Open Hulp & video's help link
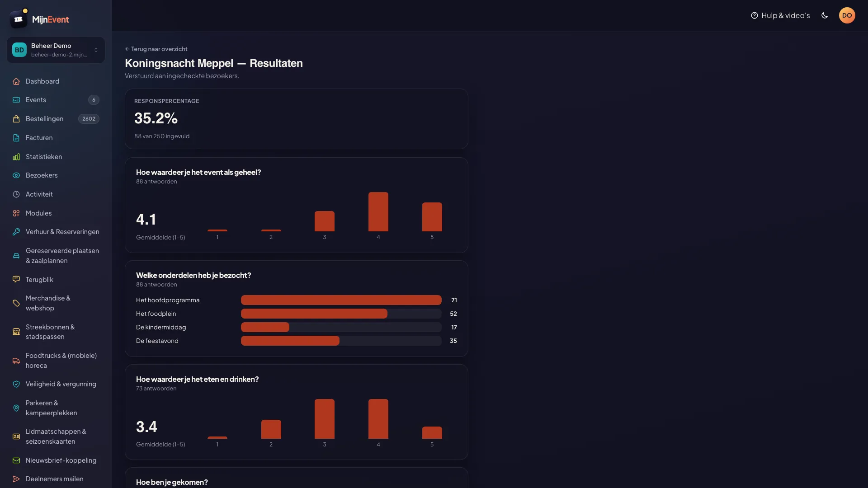 click(780, 15)
